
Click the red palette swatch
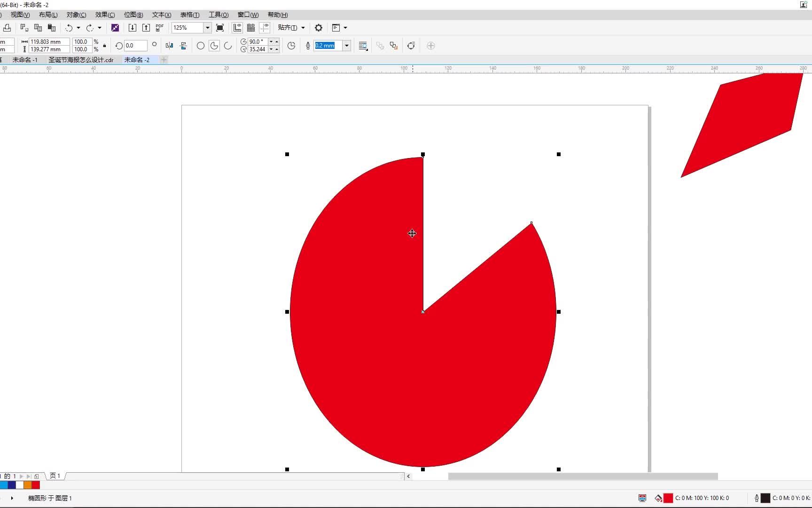pyautogui.click(x=36, y=485)
